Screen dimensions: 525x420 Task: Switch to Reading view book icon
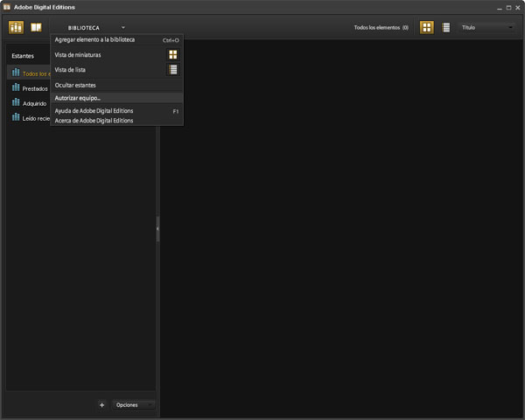point(36,27)
